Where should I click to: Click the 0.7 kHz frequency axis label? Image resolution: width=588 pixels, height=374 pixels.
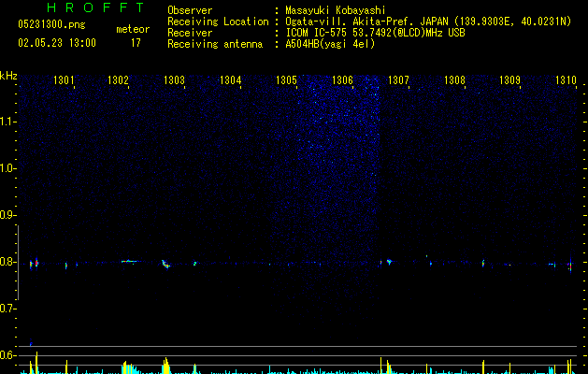(7, 309)
